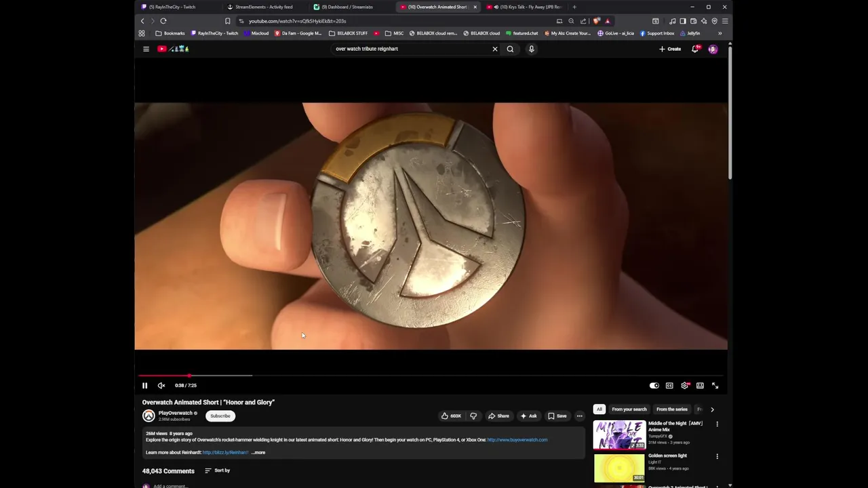
Task: Click the Add a comment field
Action: point(170,486)
